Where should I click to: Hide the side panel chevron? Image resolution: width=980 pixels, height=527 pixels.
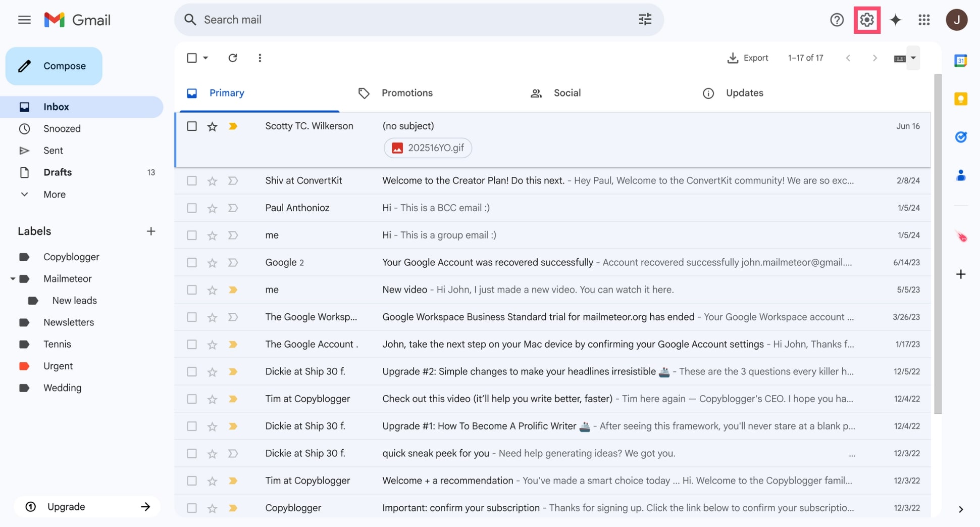960,509
